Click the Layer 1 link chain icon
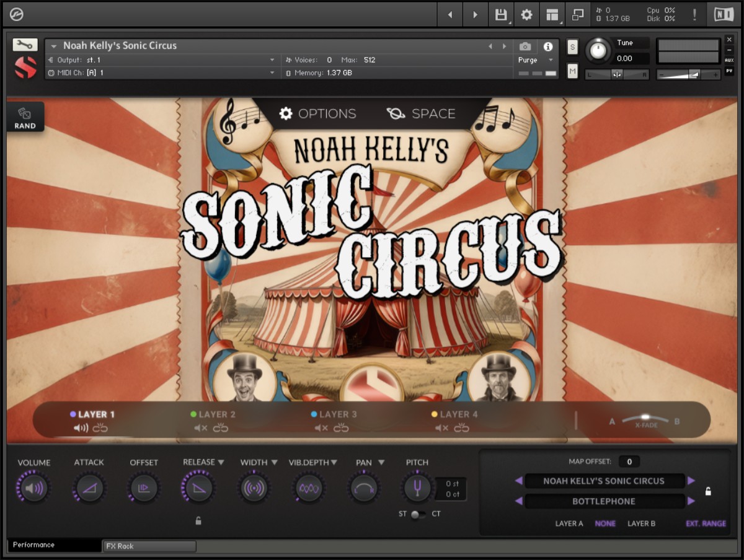 pos(100,428)
